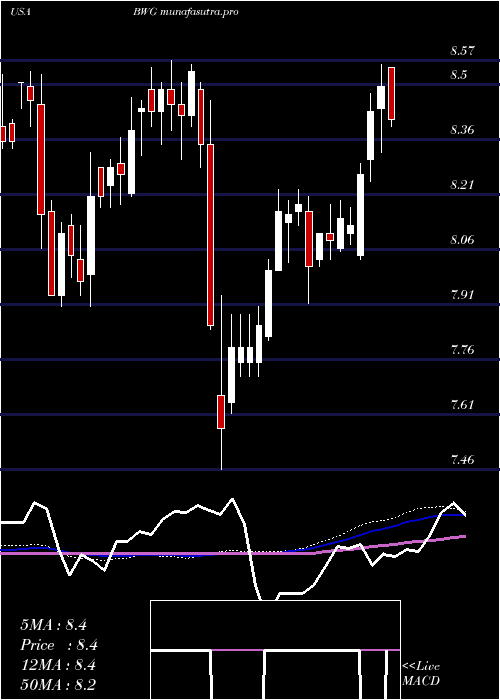This screenshot has height=700, width=500.
Task: Click the 8.36 price axis label
Action: 462,130
